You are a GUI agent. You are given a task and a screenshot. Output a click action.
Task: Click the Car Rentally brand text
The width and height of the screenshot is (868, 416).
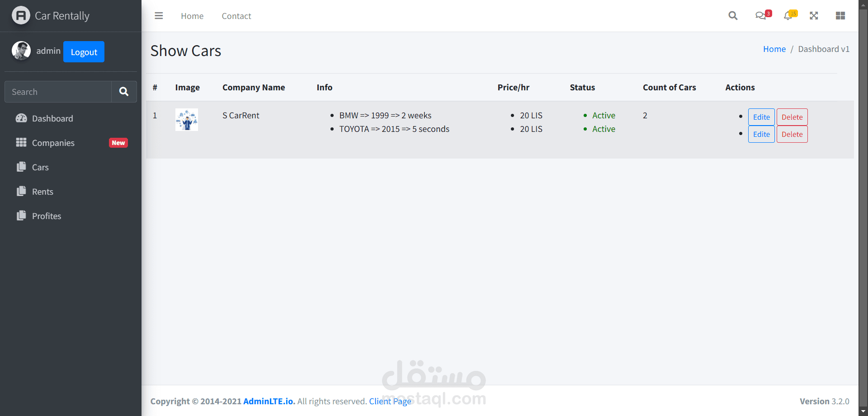click(62, 16)
